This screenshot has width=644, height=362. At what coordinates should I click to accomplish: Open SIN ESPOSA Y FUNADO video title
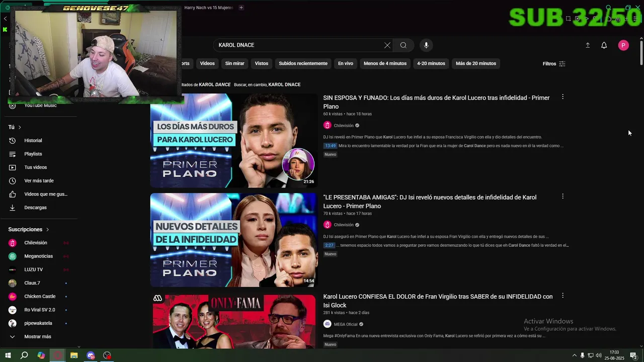pyautogui.click(x=436, y=102)
